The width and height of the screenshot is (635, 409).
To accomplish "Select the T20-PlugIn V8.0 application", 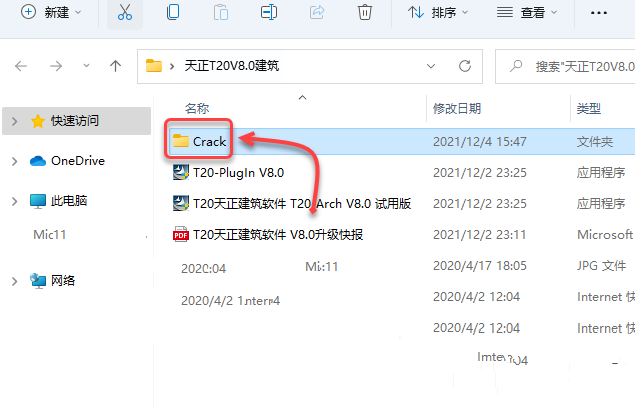I will click(x=228, y=173).
